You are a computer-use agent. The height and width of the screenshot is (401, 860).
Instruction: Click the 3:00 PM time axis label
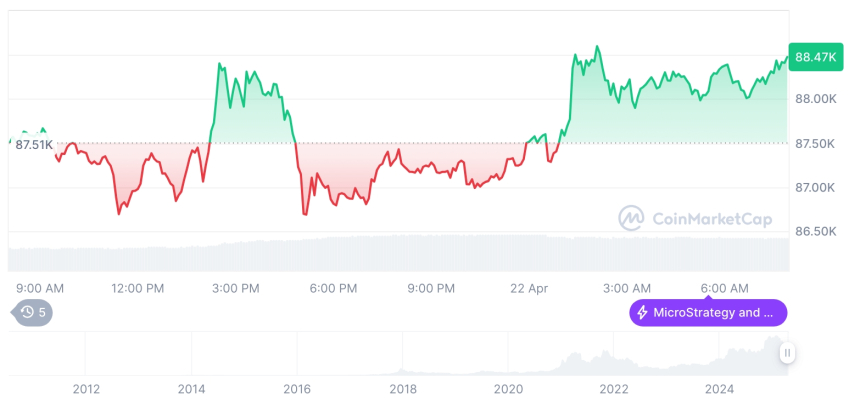click(236, 288)
